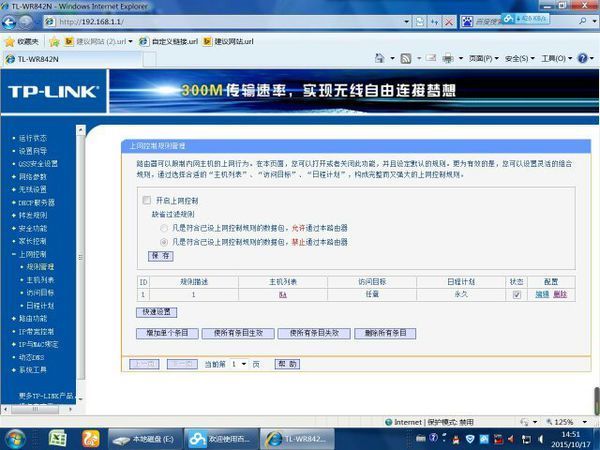Open the address bar history dropdown arrow

pyautogui.click(x=406, y=22)
